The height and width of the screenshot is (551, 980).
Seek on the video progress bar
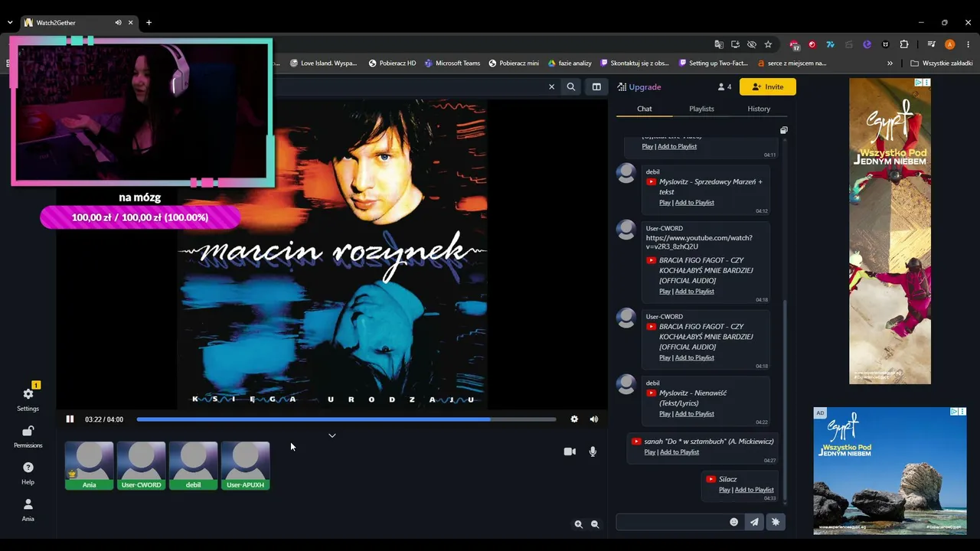346,419
